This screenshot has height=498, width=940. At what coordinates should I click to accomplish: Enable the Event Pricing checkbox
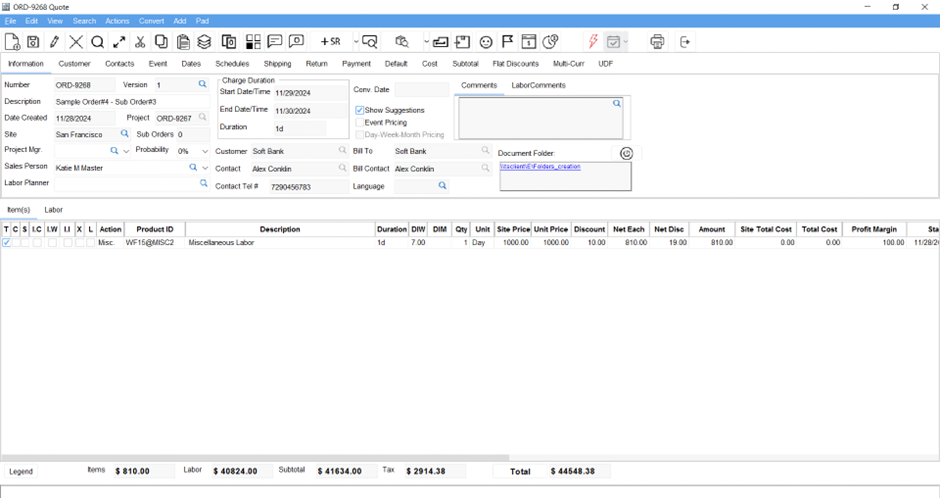click(x=360, y=122)
